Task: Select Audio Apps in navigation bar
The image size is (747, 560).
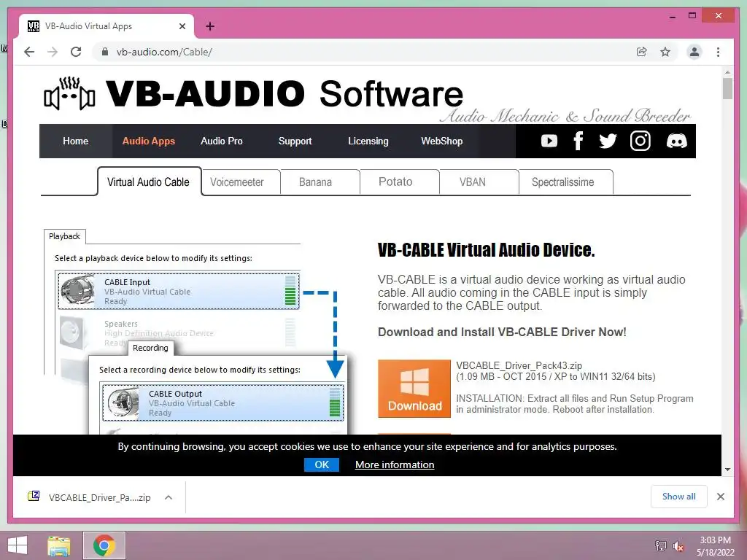Action: tap(149, 141)
